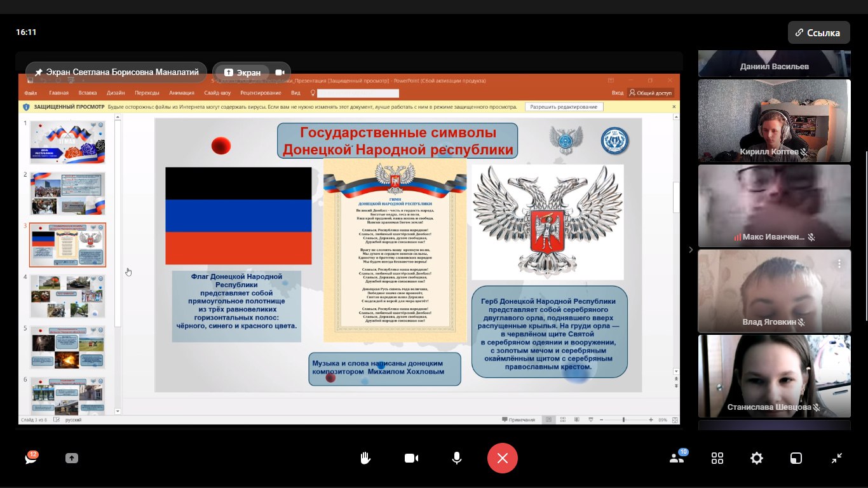
Task: Select Кирилл Коптев video tile
Action: point(774,121)
